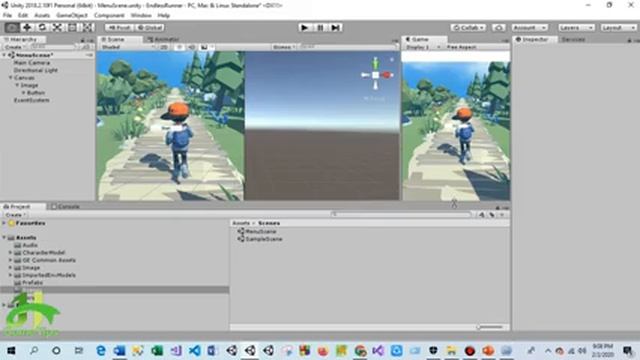Toggle scene effects image button
640x360 pixels.
tap(204, 47)
